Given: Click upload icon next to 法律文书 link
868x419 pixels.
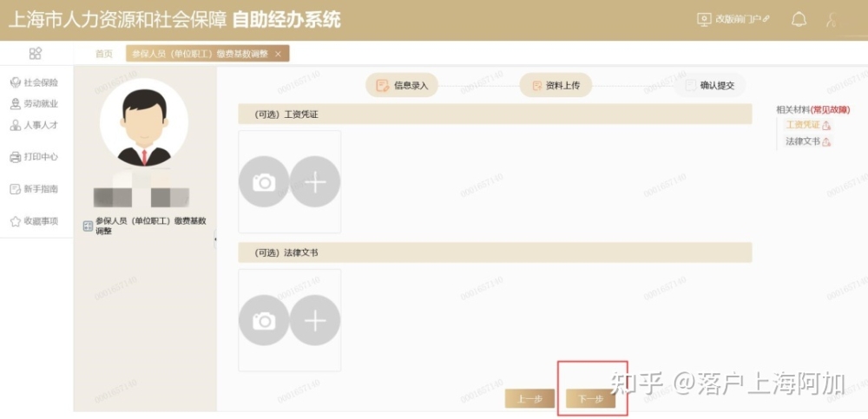Looking at the screenshot, I should click(826, 141).
